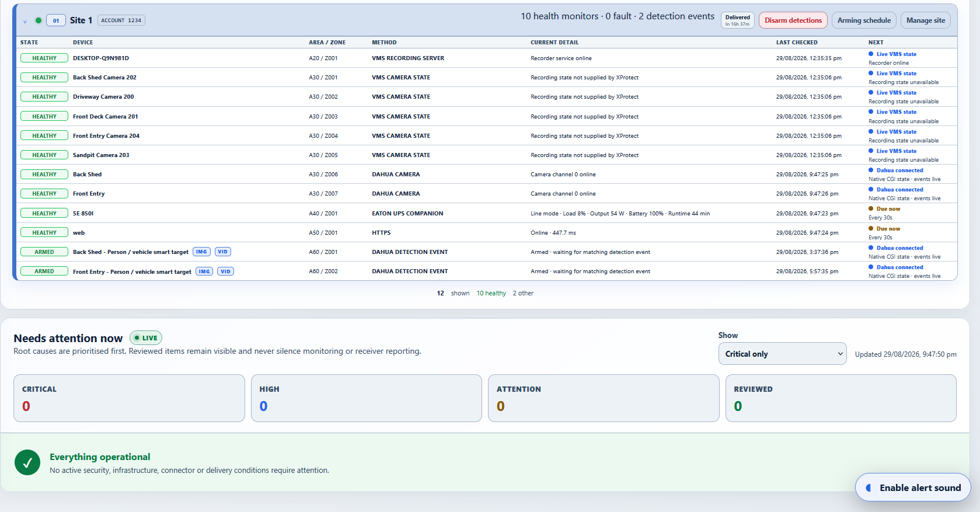Click the ATTENTION count card
This screenshot has height=512, width=980.
(604, 398)
